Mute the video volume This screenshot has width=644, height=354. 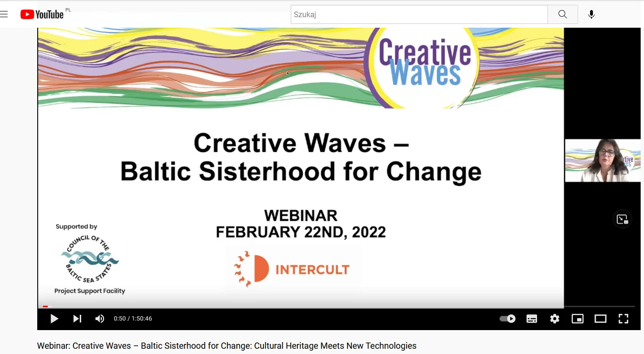pos(99,319)
